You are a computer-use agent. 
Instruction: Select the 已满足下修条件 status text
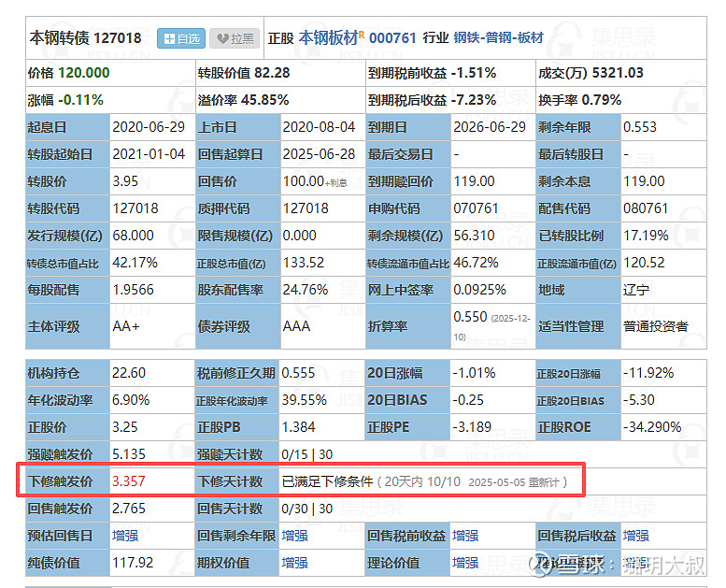(327, 481)
